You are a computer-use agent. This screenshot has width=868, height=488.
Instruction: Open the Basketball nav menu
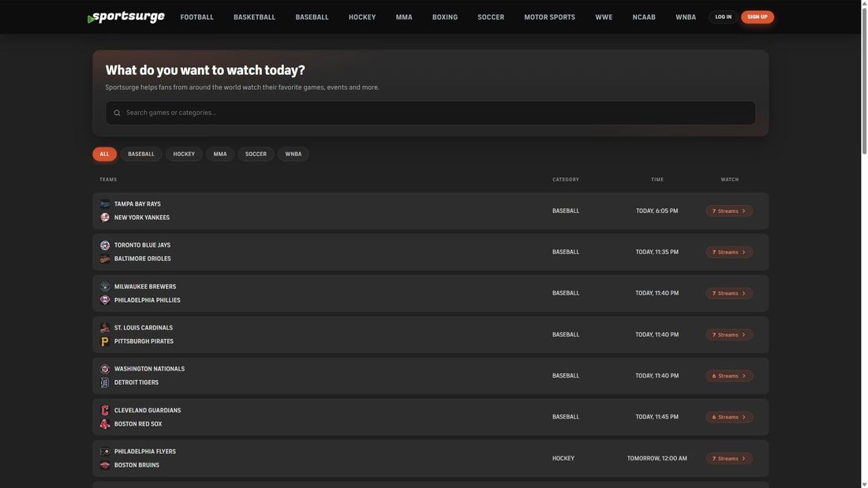(254, 17)
